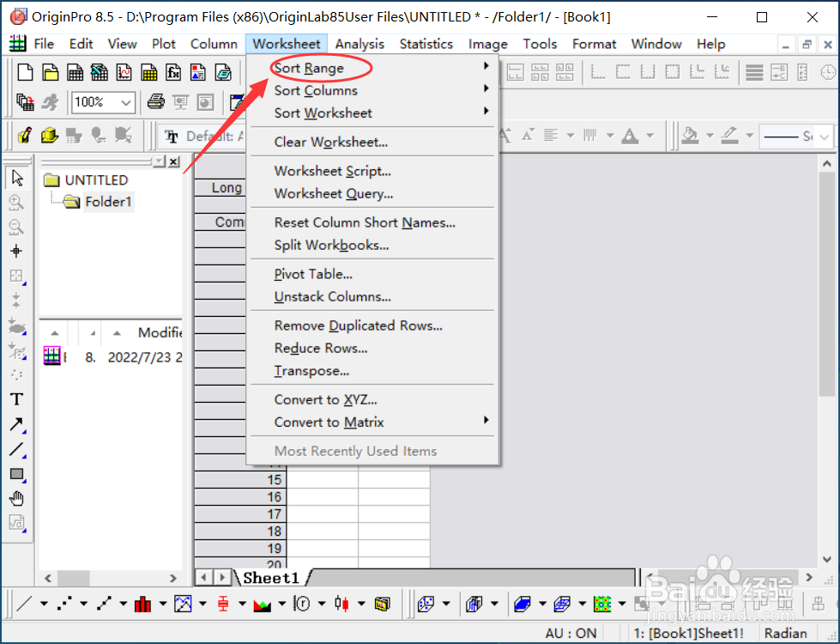Select Worksheet Query... entry
840x644 pixels.
point(373,193)
